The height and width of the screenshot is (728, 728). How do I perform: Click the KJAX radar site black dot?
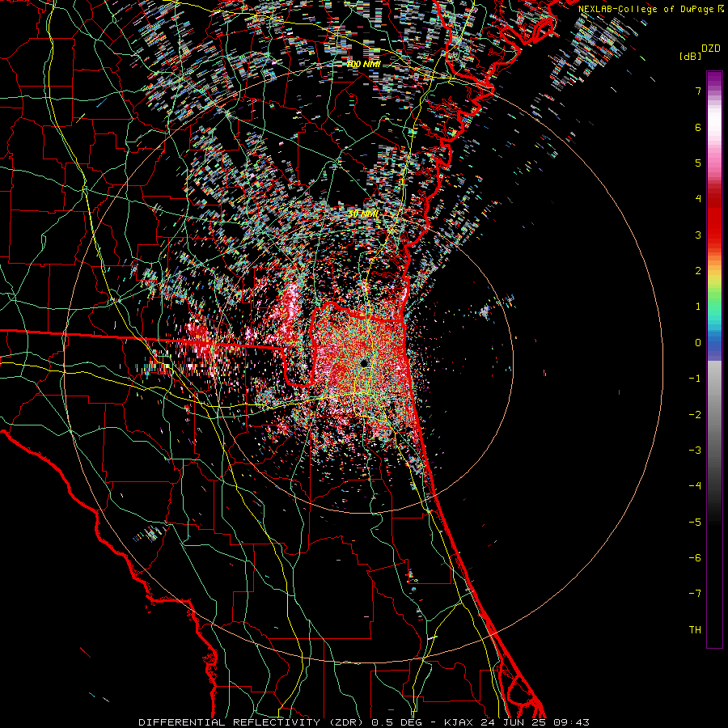[364, 363]
